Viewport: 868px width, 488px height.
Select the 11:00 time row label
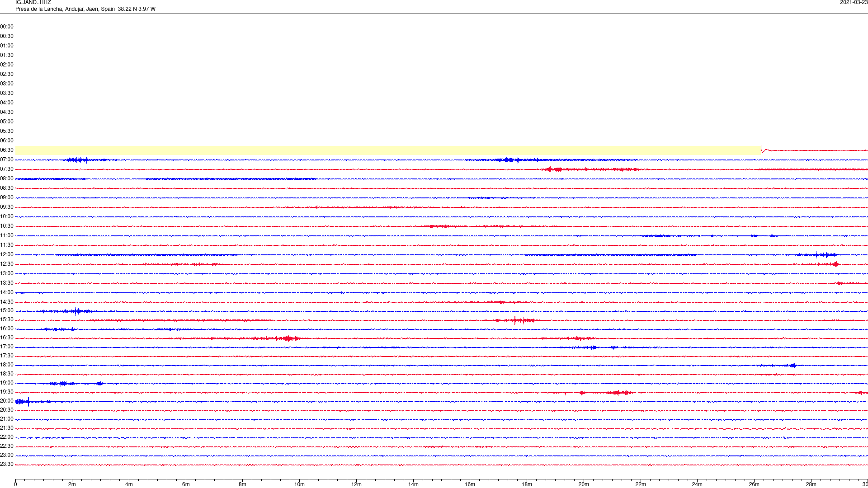point(7,235)
